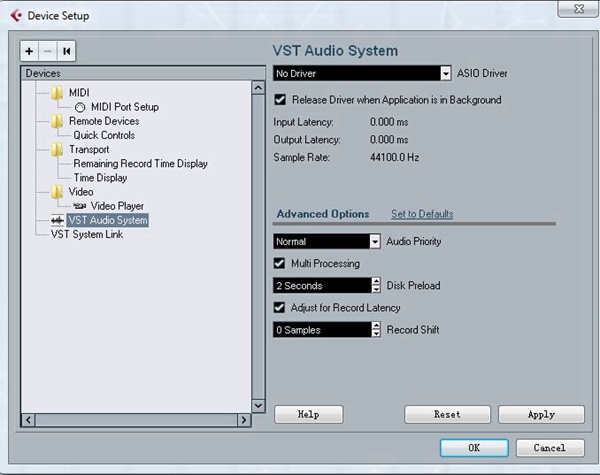Click the Record Shift samples field

(322, 330)
